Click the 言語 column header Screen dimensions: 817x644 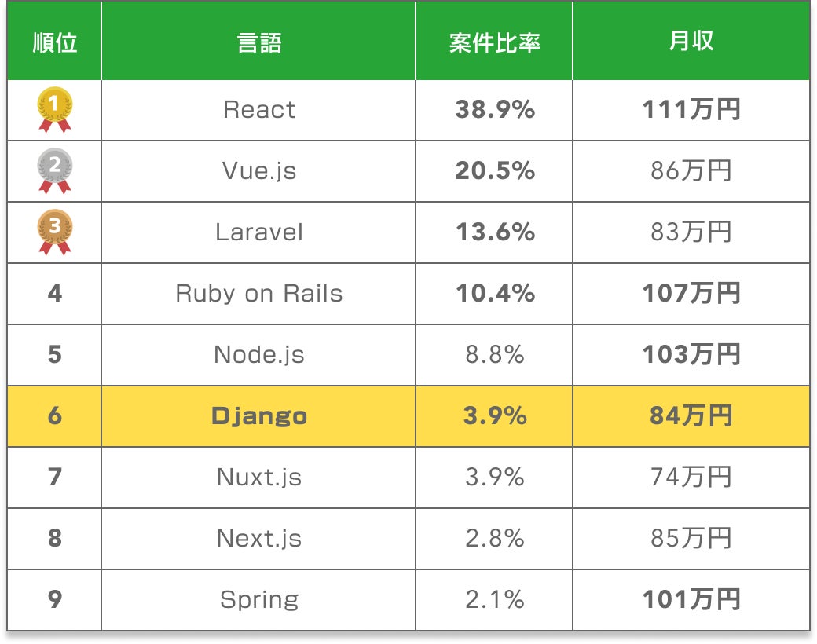click(x=258, y=42)
